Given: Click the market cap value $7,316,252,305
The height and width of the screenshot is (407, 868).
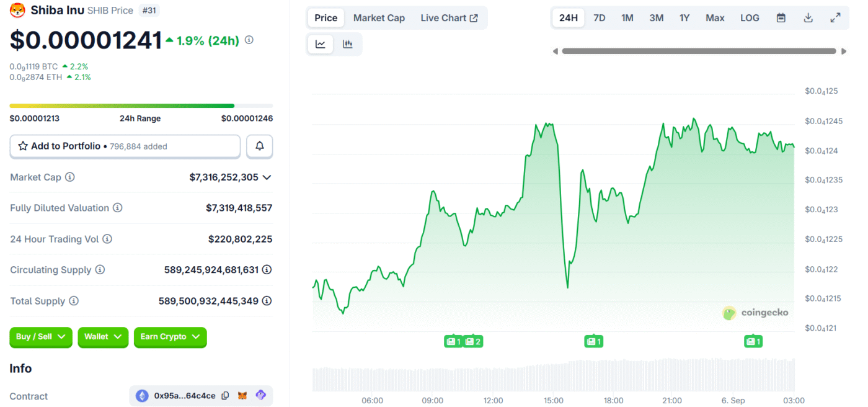Looking at the screenshot, I should pos(224,177).
